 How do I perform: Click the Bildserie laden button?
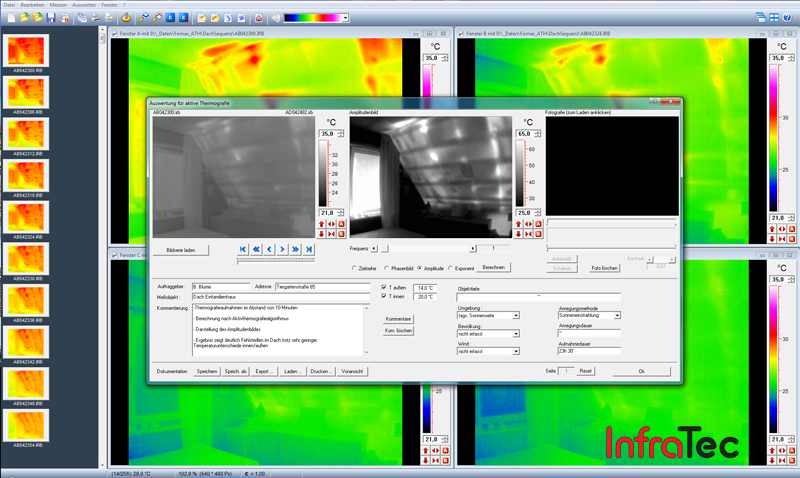(182, 248)
